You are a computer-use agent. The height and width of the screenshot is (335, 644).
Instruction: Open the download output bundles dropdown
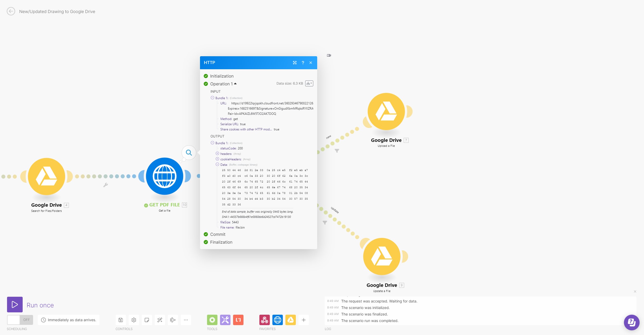click(309, 84)
